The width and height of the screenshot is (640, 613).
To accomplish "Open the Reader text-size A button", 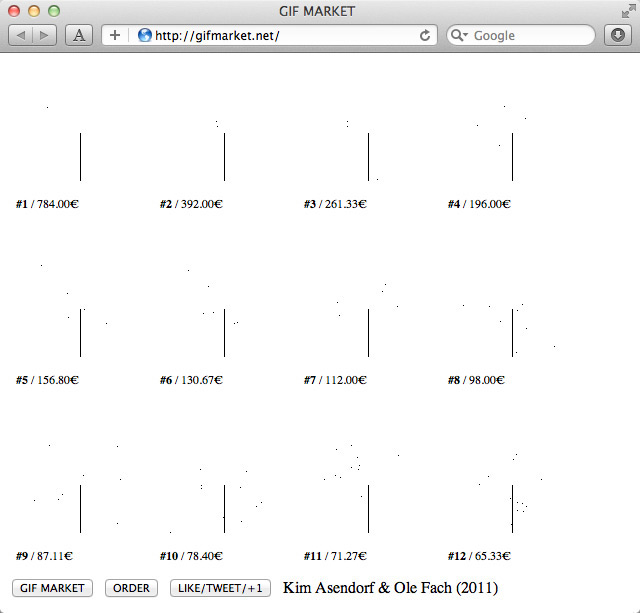I will 79,35.
